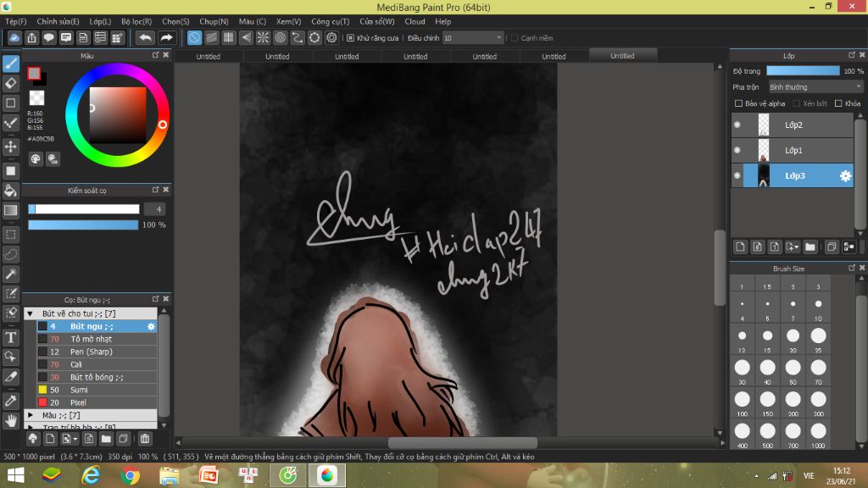Select the Bucket fill tool
The height and width of the screenshot is (488, 868).
point(11,191)
